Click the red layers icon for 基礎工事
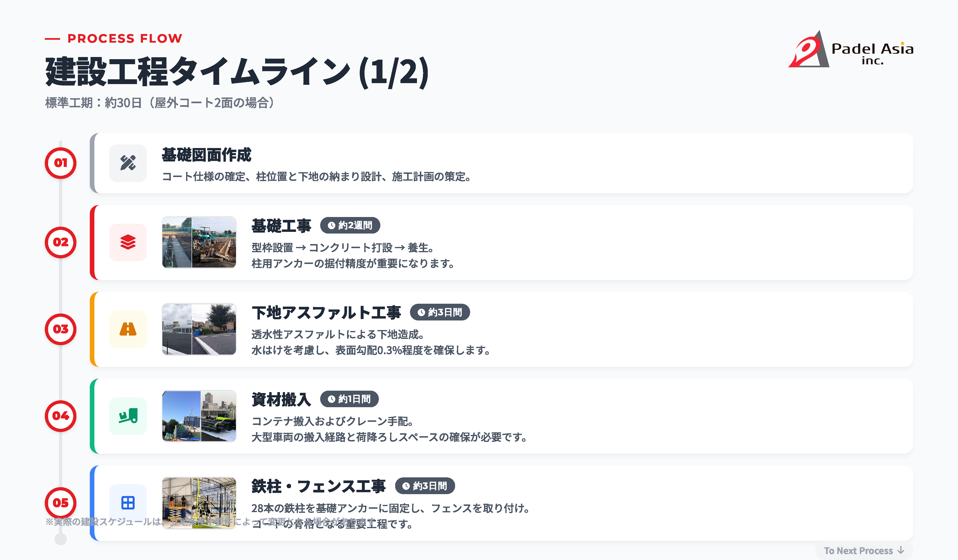This screenshot has height=560, width=958. [x=128, y=242]
